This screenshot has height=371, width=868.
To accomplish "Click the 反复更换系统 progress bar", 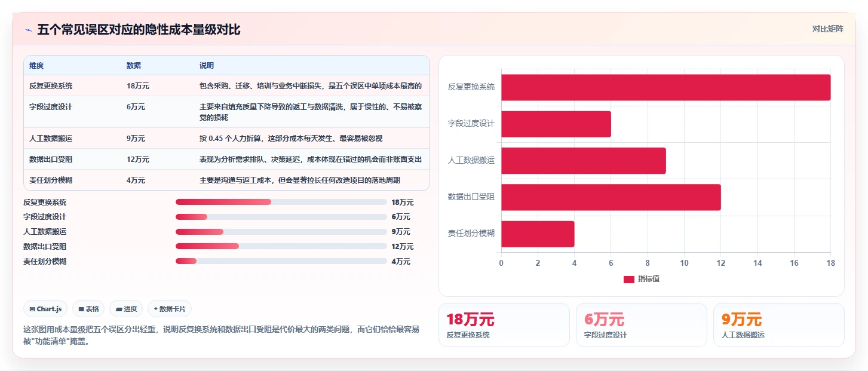I will coord(281,202).
